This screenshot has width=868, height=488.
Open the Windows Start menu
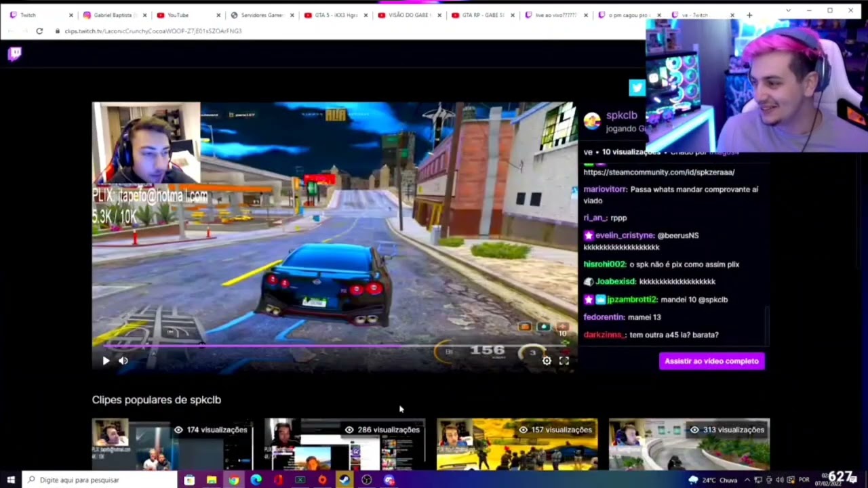[x=11, y=480]
